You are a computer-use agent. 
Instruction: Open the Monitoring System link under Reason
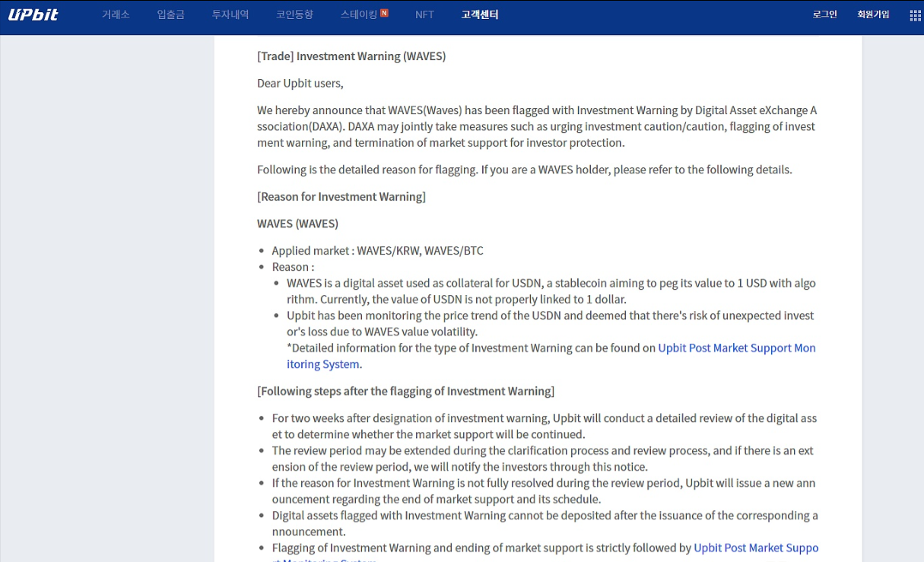[736, 348]
